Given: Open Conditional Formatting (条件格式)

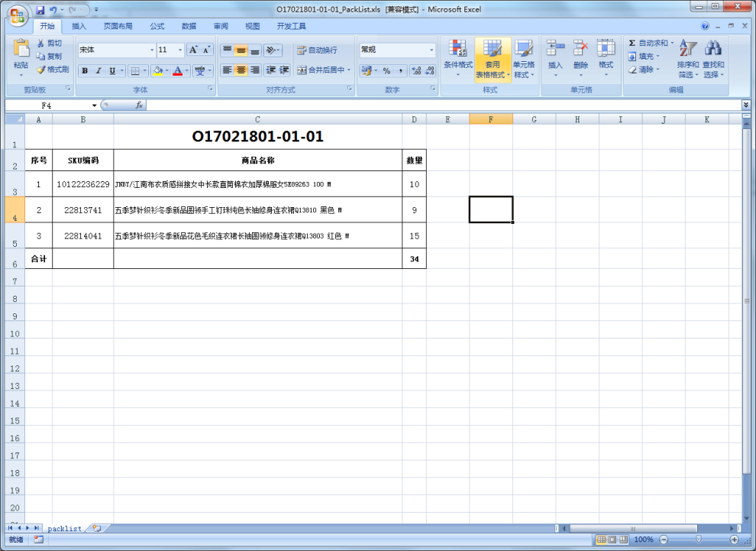Looking at the screenshot, I should pos(458,58).
